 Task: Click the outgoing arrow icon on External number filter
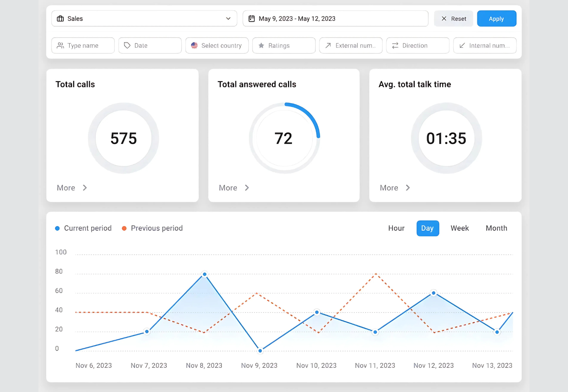[x=328, y=45]
